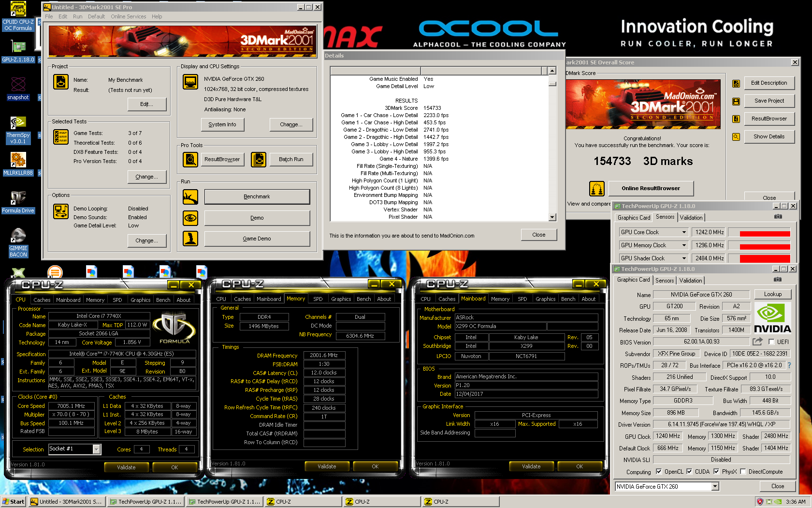
Task: Select the Caches tab in first CPU-Z window
Action: click(x=42, y=300)
